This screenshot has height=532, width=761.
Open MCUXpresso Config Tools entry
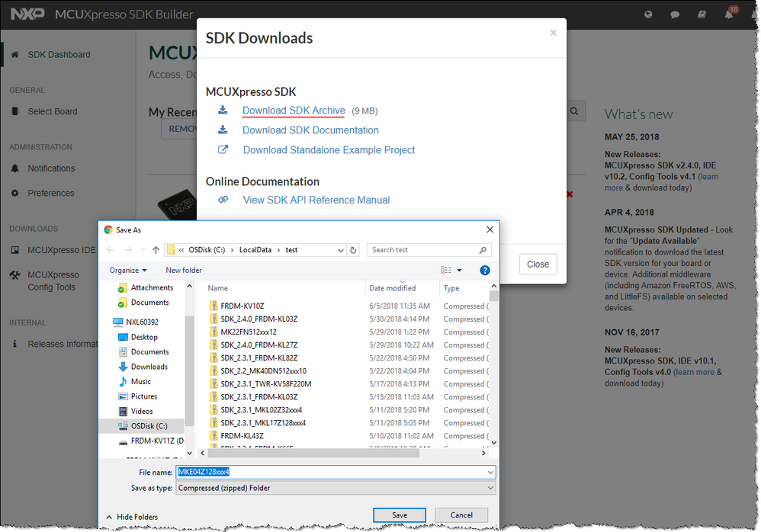(53, 280)
